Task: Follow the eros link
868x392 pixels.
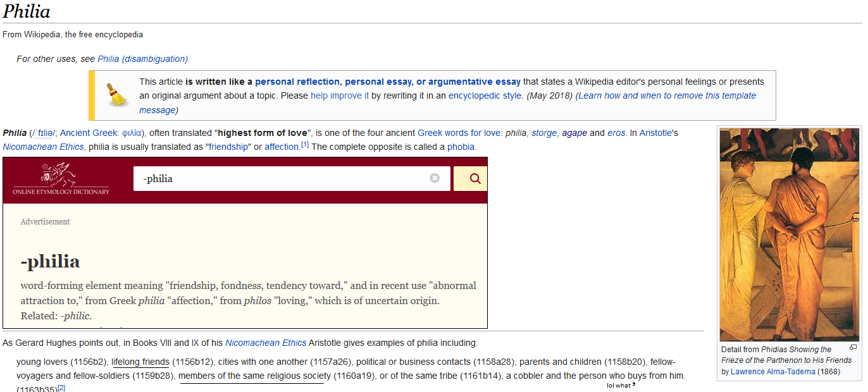Action: pos(616,133)
